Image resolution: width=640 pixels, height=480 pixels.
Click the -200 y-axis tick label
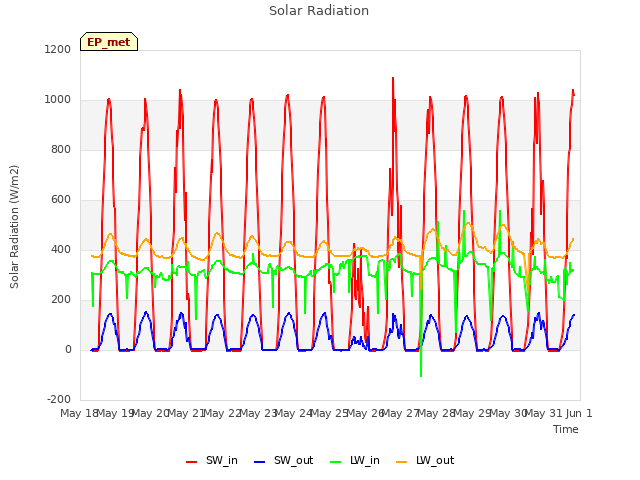(59, 400)
